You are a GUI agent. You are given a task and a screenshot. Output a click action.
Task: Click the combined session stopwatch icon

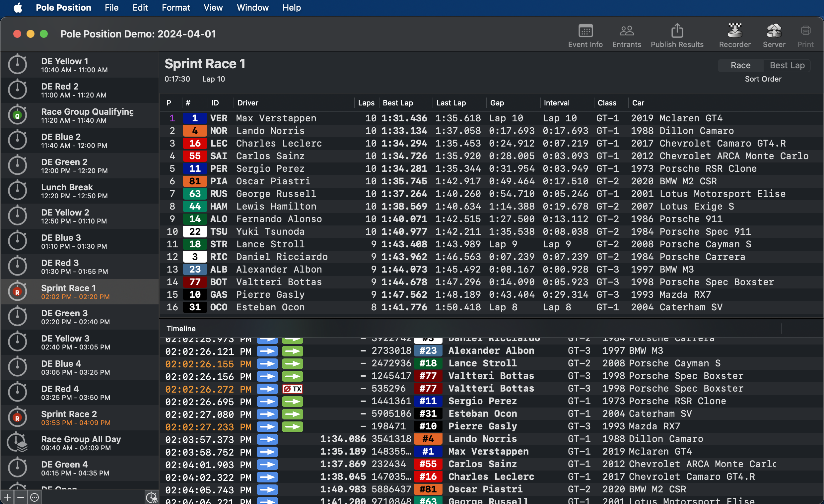[x=151, y=497]
